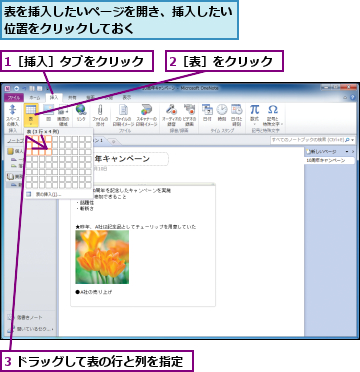The image size is (360, 372).
Task: Click the 画面の領域 (Screen Clipping) icon
Action: [63, 110]
